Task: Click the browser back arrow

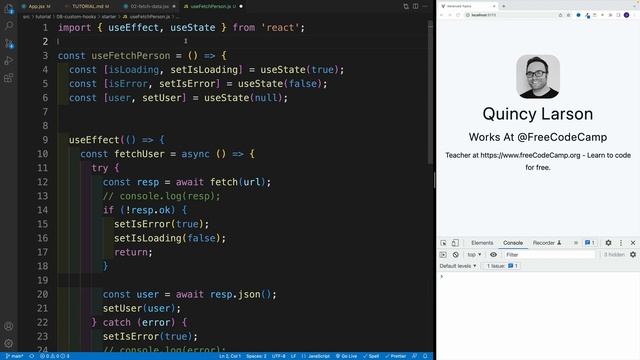Action: (x=442, y=15)
